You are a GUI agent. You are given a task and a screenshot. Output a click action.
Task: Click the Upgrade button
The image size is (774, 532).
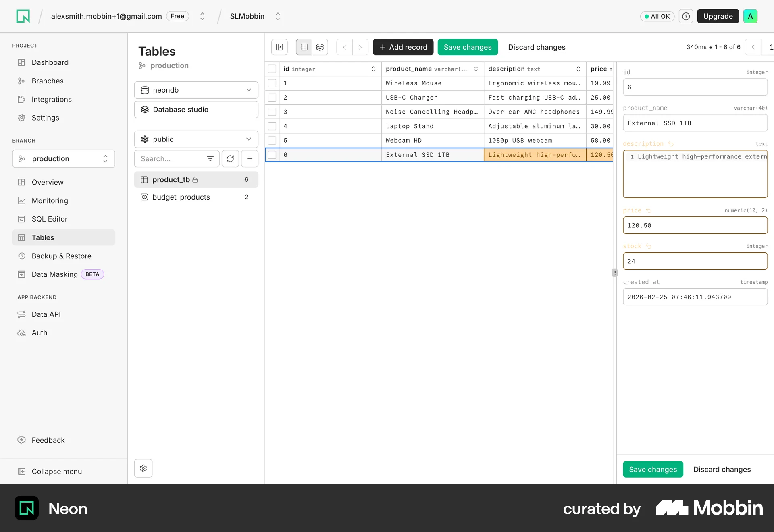click(x=718, y=16)
